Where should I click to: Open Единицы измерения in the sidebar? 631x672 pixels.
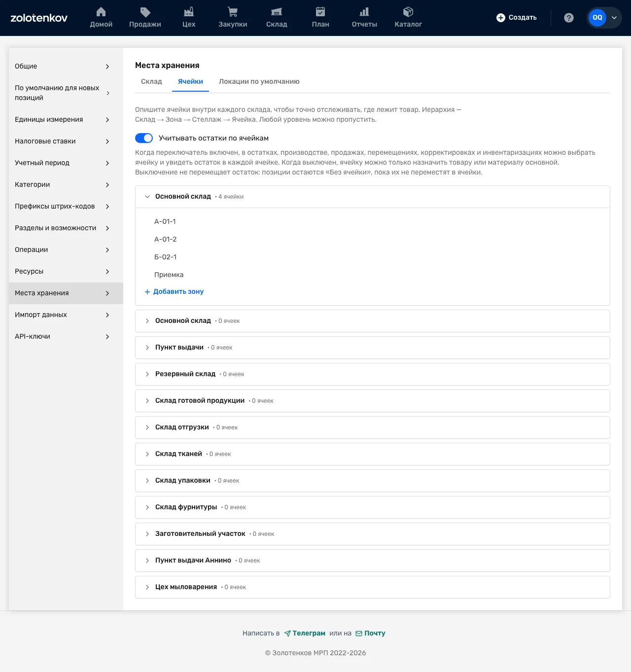(66, 120)
